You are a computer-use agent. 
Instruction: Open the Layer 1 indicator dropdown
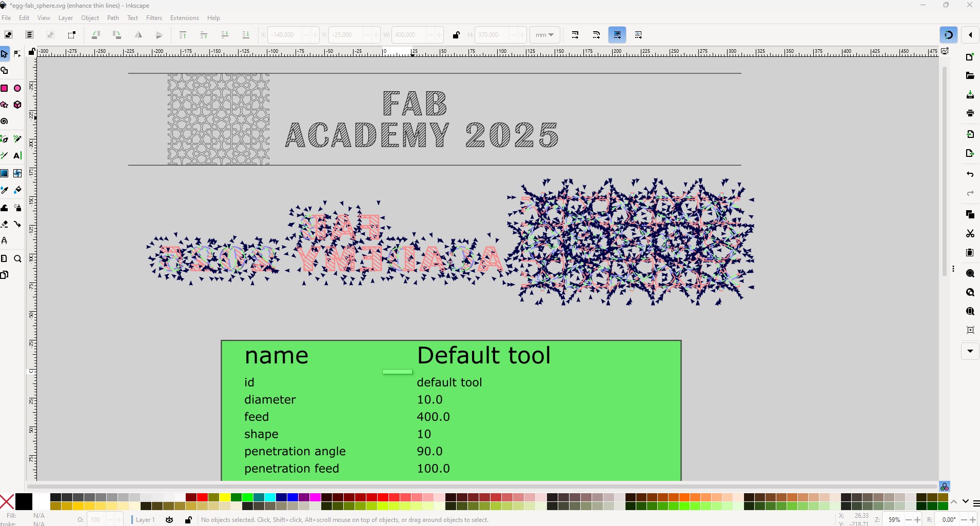point(144,520)
